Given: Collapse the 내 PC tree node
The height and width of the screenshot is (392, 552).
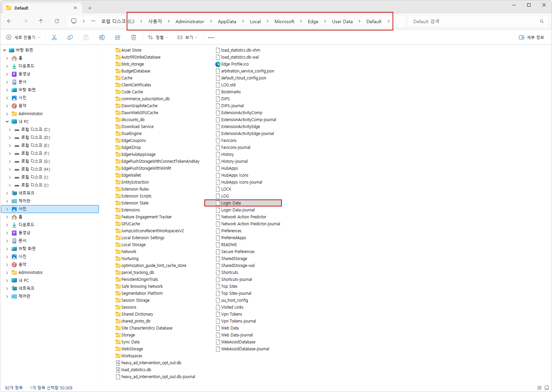Looking at the screenshot, I should [x=7, y=121].
